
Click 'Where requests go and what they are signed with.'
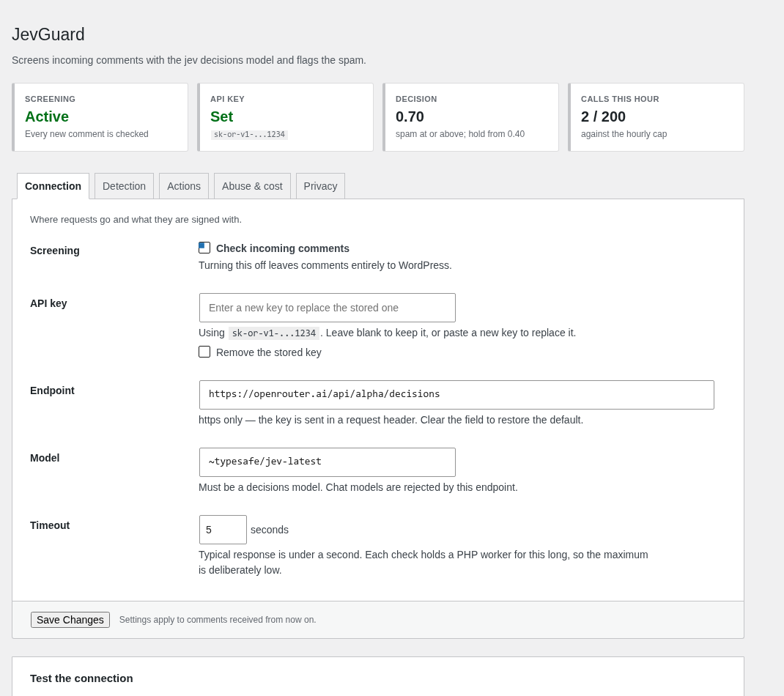[136, 220]
